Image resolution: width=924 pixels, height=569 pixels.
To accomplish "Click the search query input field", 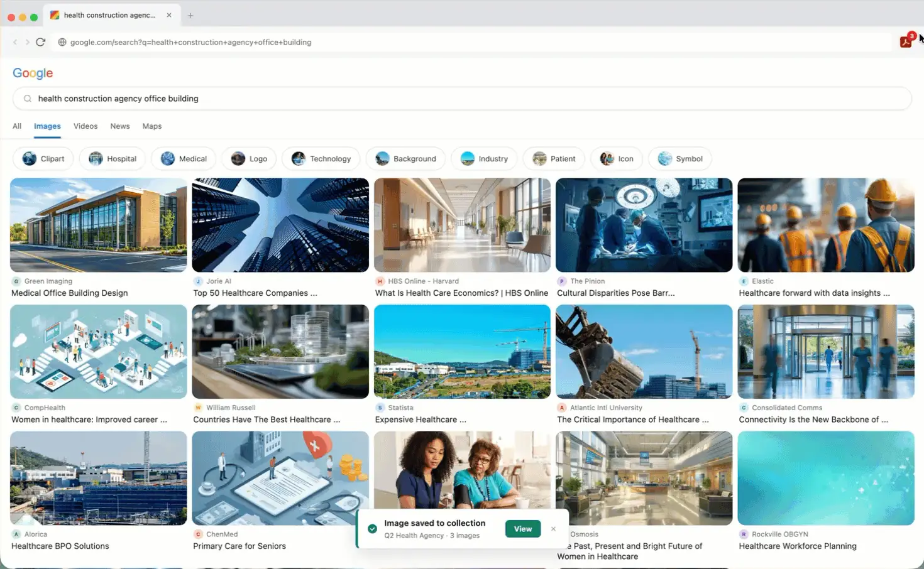I will click(x=462, y=99).
